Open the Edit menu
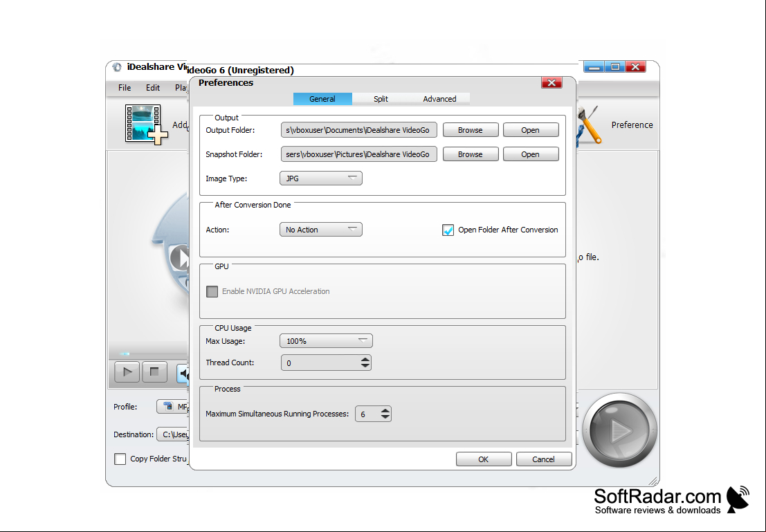The height and width of the screenshot is (532, 766). (x=153, y=88)
